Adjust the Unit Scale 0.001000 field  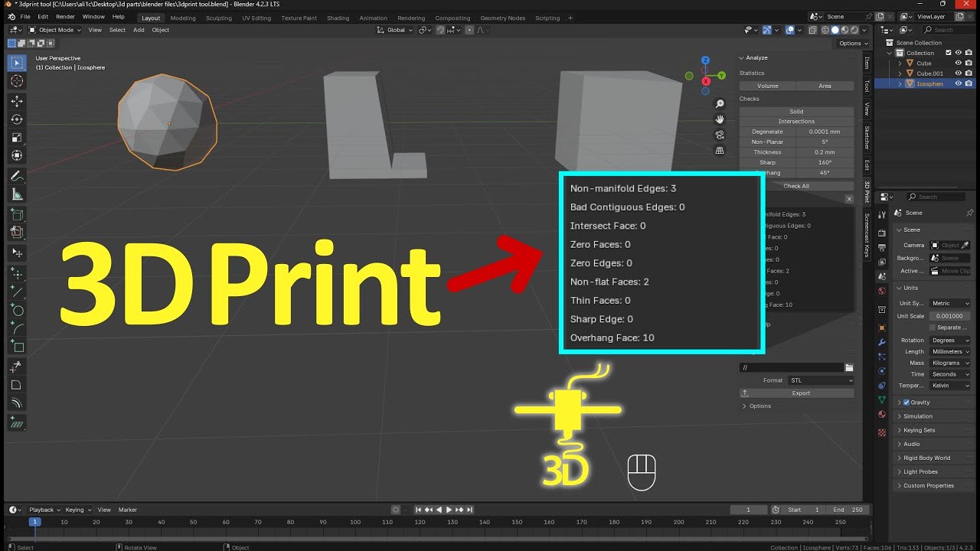click(950, 316)
